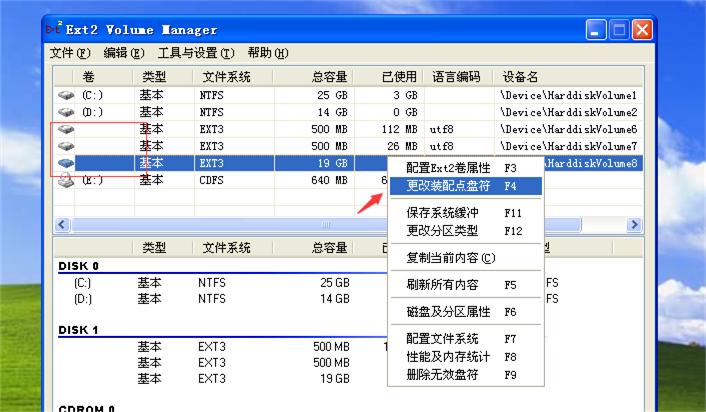Choose 保存系统缓冲 from the context menu
Image resolution: width=706 pixels, height=412 pixels.
point(443,213)
